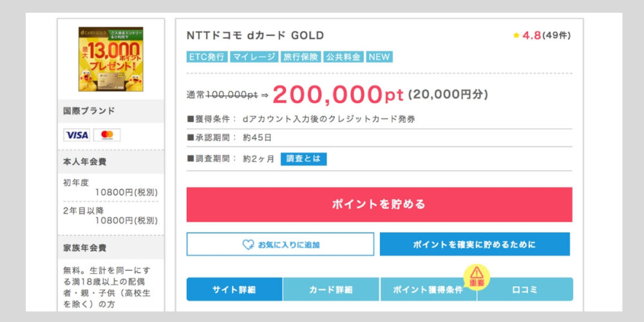
Task: Click the red ポイントを貯める button
Action: click(x=379, y=205)
